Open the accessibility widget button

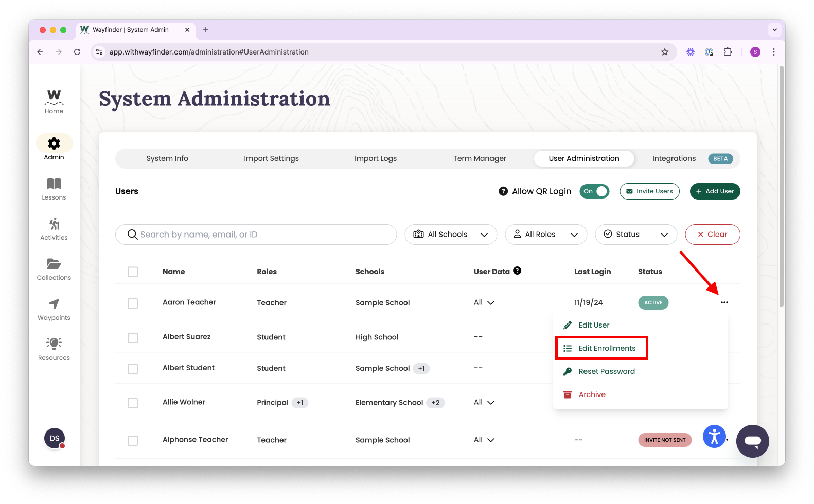click(714, 437)
